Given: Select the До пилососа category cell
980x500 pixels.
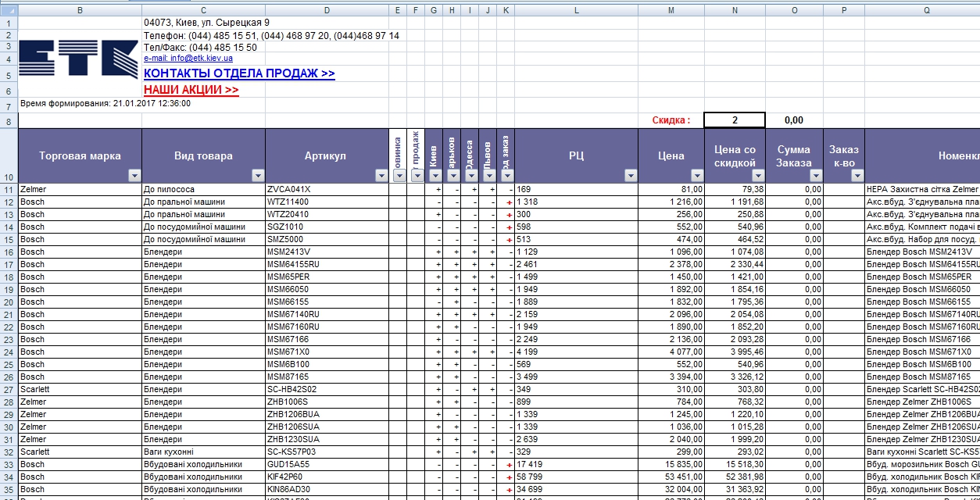Looking at the screenshot, I should (203, 189).
